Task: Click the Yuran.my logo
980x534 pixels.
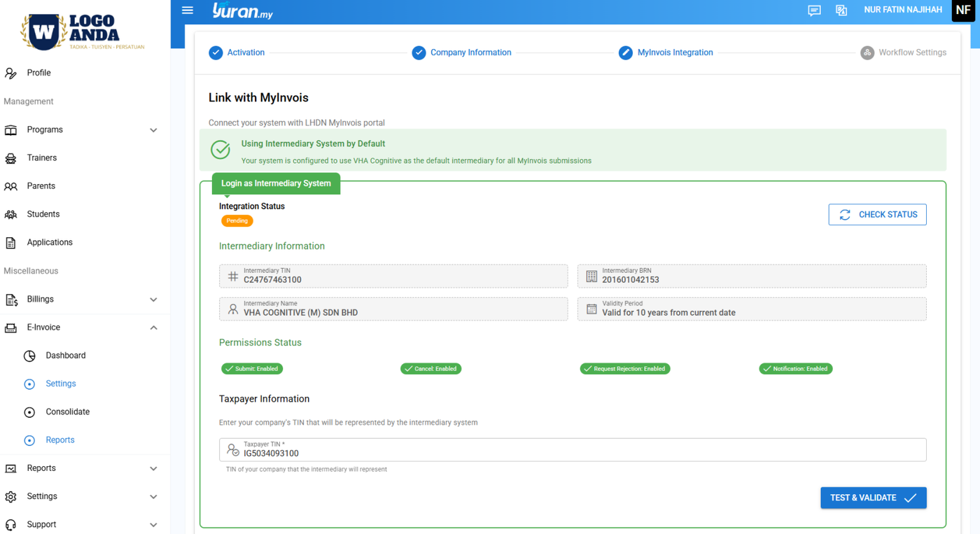Action: [242, 10]
